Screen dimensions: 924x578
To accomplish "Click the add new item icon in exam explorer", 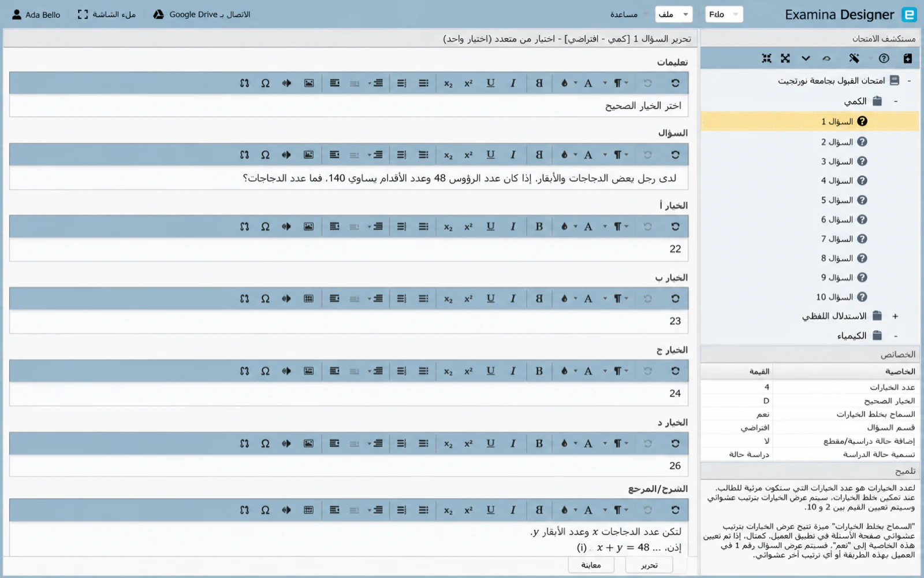I will click(907, 58).
